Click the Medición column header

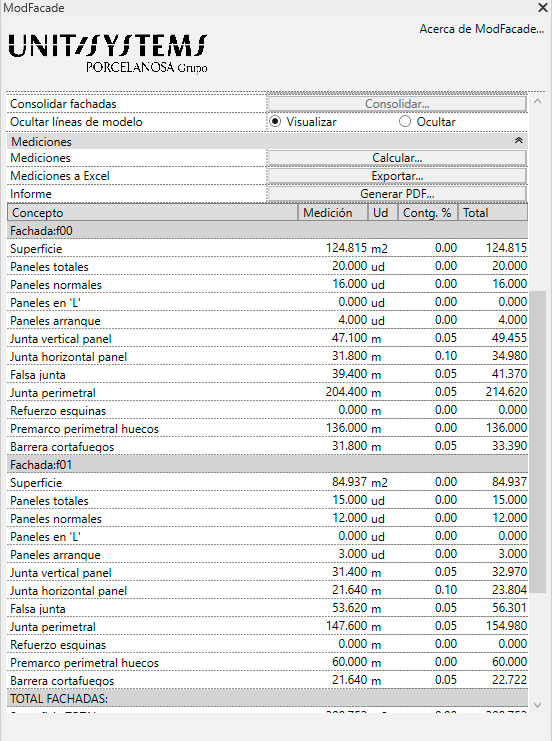(x=333, y=213)
